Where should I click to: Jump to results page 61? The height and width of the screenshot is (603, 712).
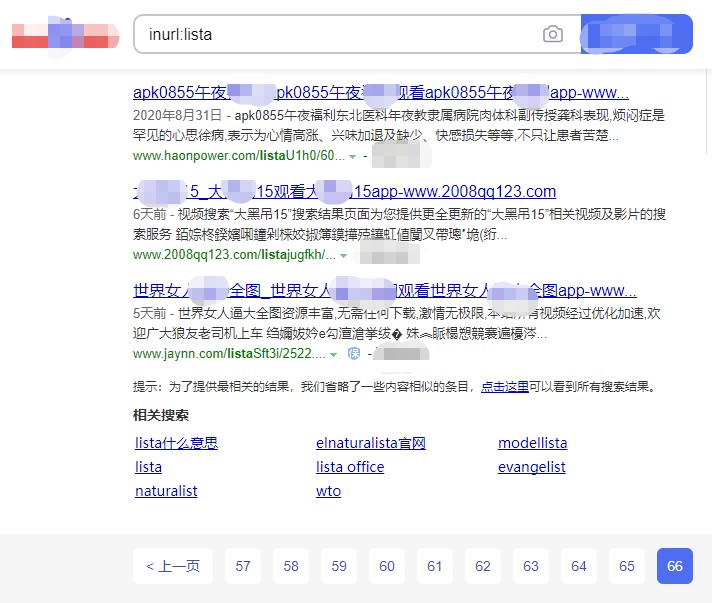434,566
